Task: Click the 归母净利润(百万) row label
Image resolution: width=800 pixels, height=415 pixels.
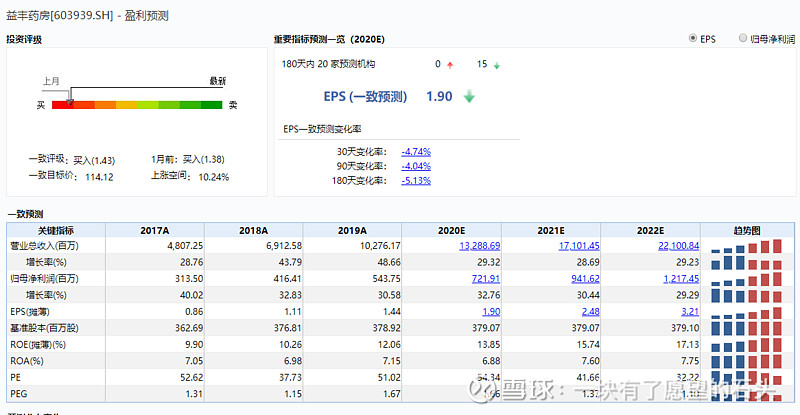Action: click(44, 279)
